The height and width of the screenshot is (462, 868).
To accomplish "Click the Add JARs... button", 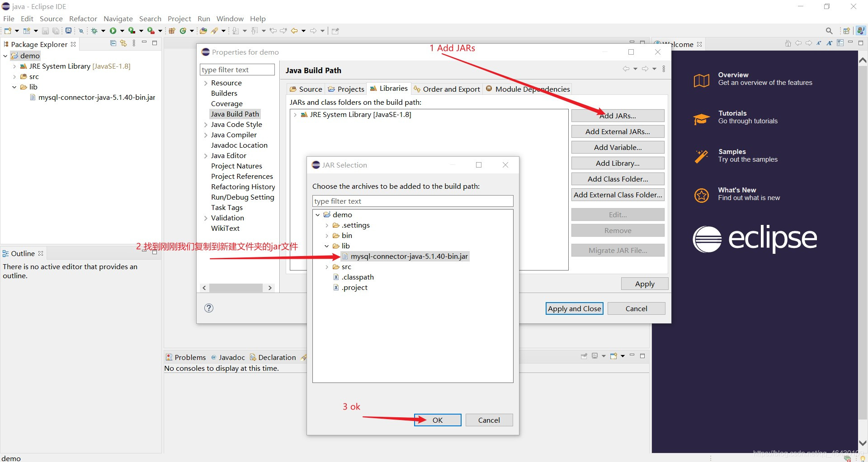I will [618, 116].
